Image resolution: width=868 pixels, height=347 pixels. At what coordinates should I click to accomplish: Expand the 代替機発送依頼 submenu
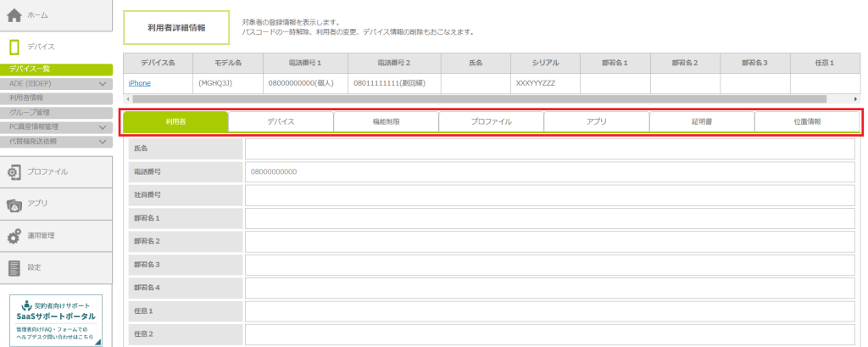click(x=103, y=142)
